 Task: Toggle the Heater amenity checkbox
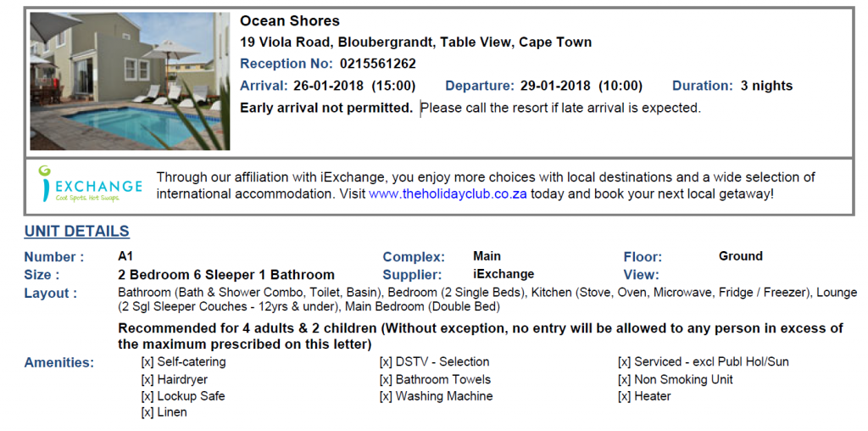click(625, 397)
